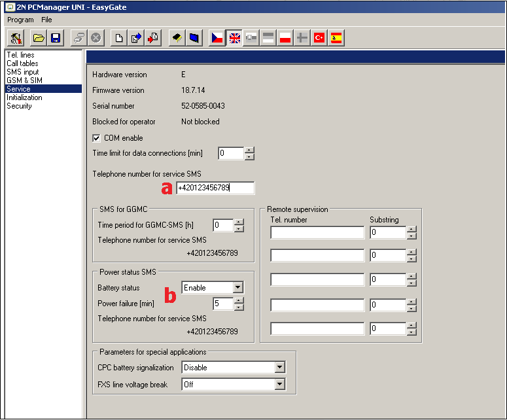
Task: Select Call tables in the sidebar
Action: point(22,63)
